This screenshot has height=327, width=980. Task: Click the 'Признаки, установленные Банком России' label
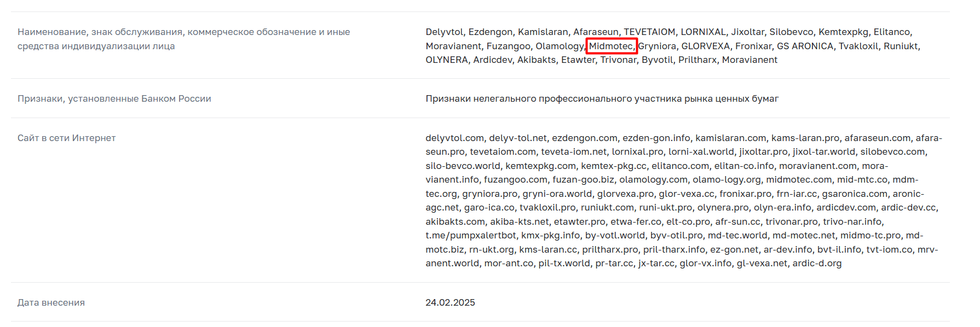click(114, 99)
